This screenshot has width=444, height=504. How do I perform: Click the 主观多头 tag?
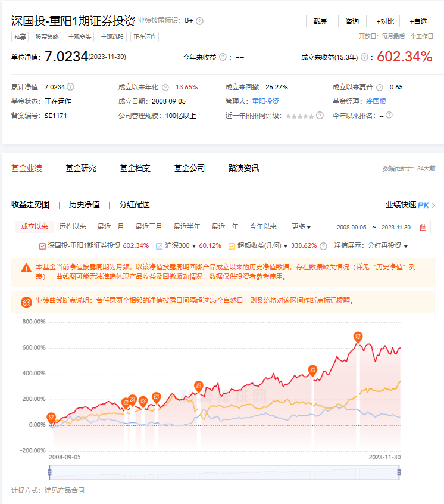tap(80, 37)
